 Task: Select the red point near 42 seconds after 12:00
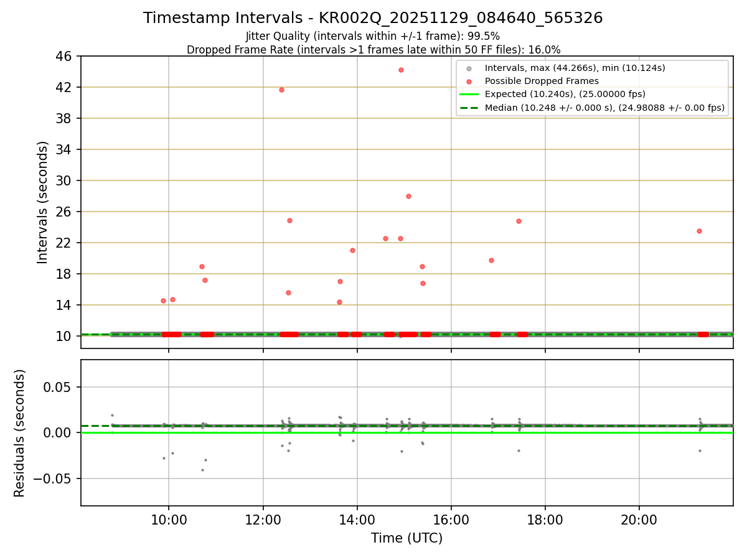click(x=281, y=90)
